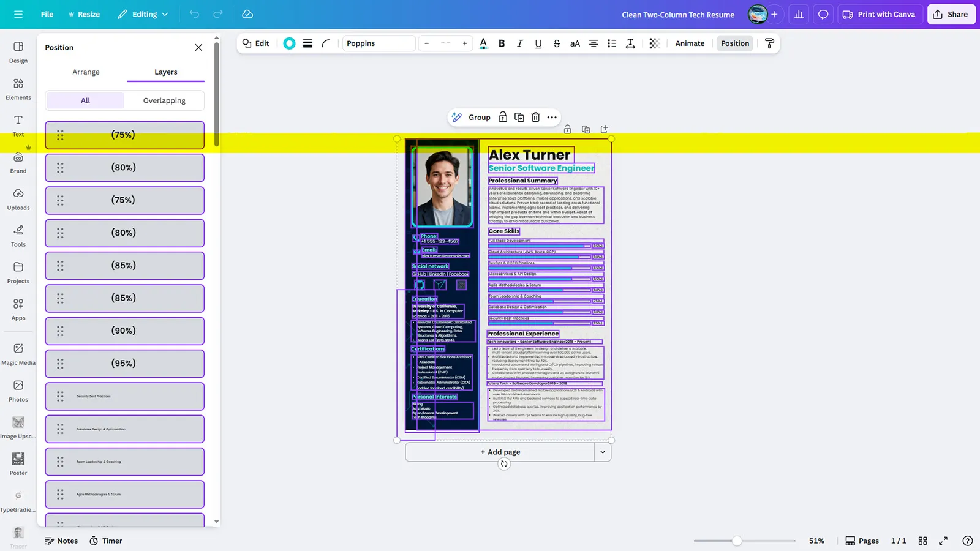Click the zoom level slider handle

point(737,541)
